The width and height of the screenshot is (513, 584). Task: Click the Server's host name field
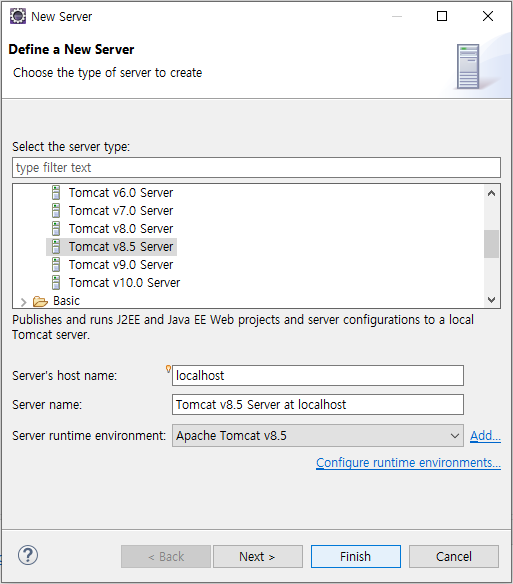pyautogui.click(x=318, y=375)
